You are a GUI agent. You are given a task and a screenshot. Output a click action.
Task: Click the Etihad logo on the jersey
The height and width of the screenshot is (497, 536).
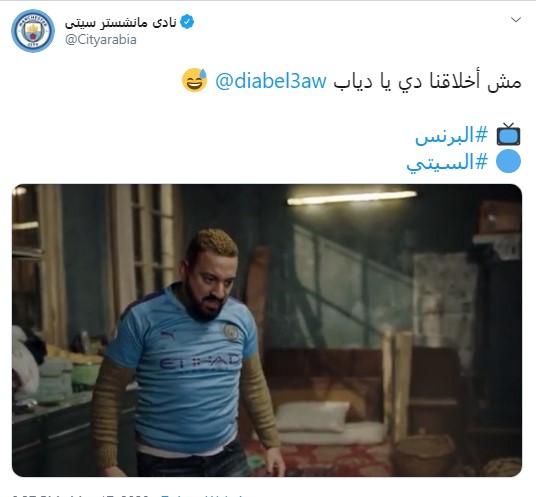point(200,362)
